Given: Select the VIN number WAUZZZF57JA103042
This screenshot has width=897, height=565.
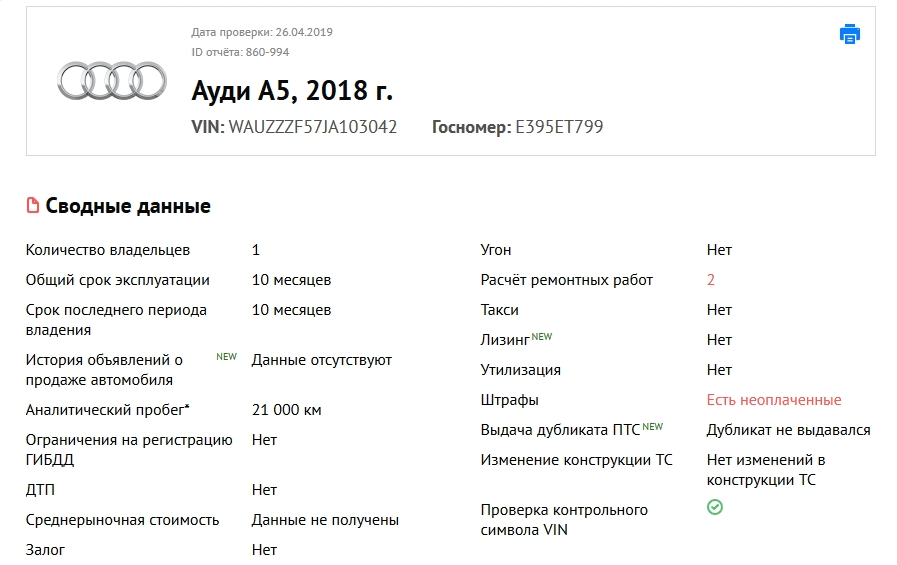Looking at the screenshot, I should point(313,126).
